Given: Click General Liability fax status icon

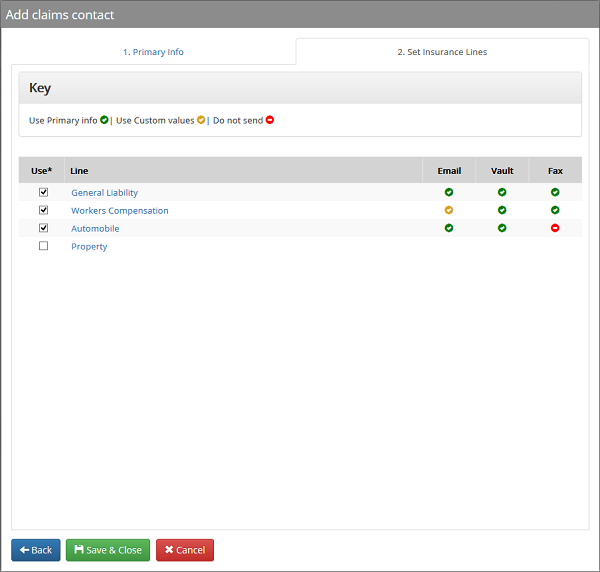Looking at the screenshot, I should [x=555, y=192].
